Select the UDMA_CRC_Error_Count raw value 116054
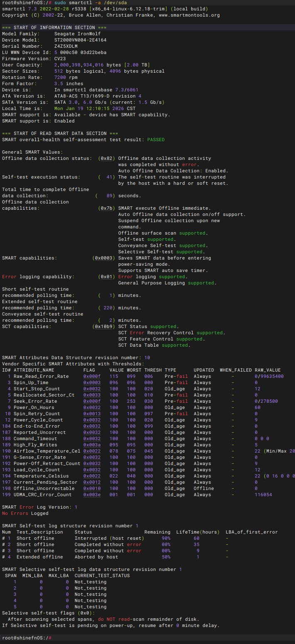The image size is (295, 644). click(x=263, y=495)
